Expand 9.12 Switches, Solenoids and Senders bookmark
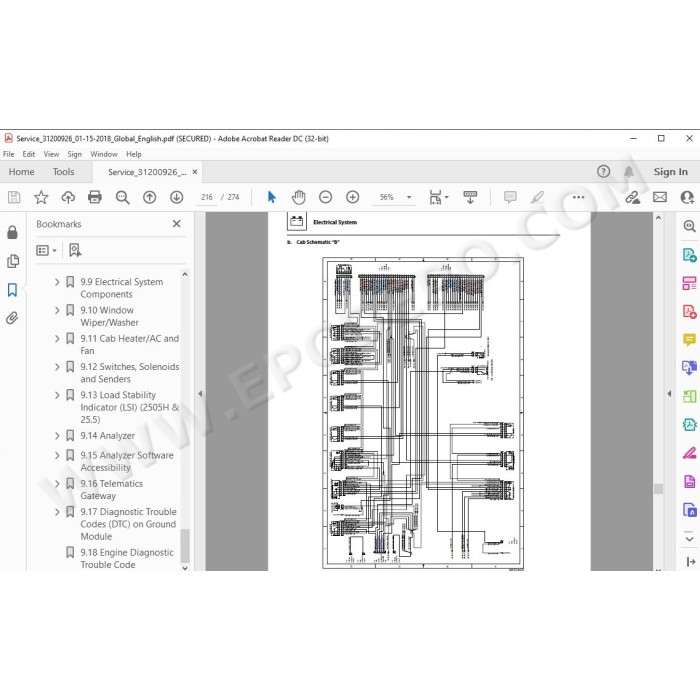The image size is (700, 700). 57,367
